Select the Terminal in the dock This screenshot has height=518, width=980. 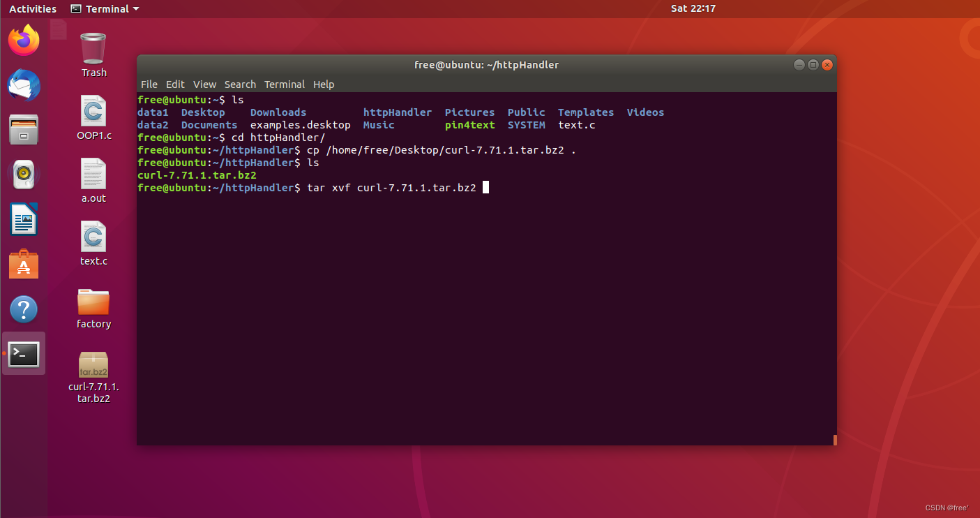pos(23,354)
